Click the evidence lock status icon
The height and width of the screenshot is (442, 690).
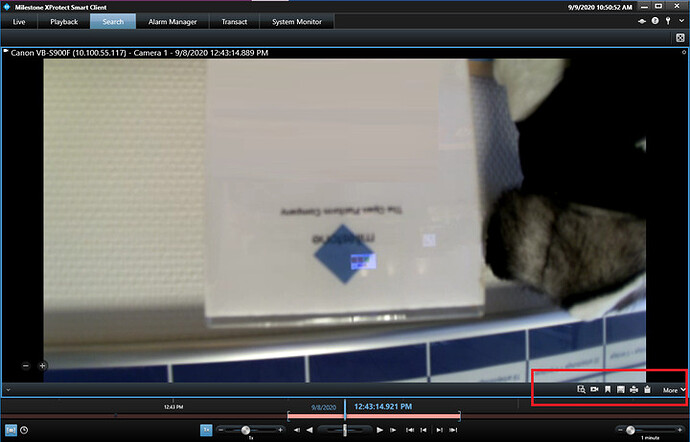point(642,21)
